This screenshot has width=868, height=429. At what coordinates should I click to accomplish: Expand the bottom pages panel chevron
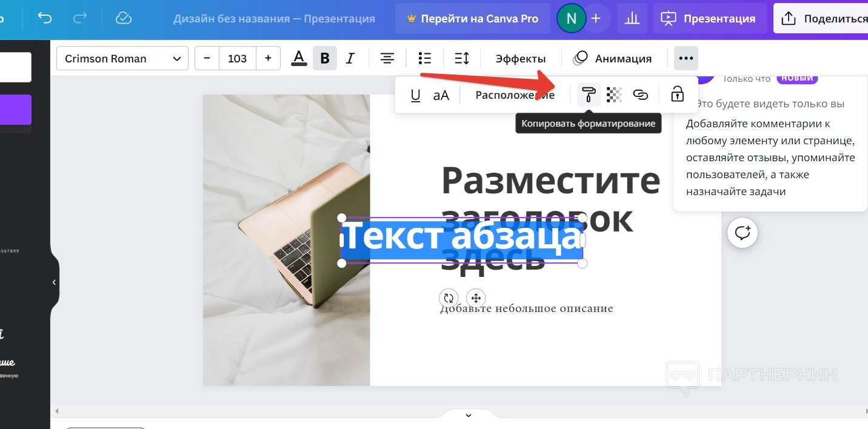(x=468, y=415)
